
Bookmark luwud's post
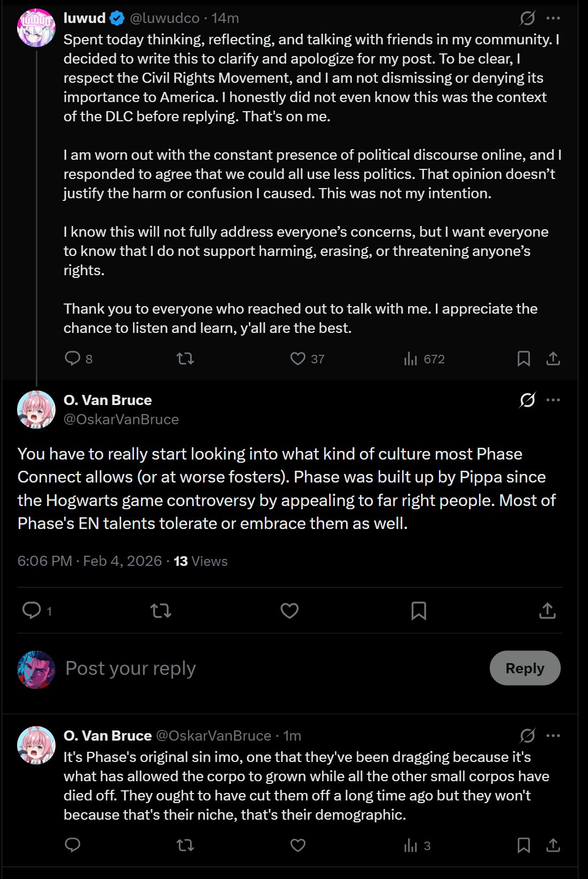pyautogui.click(x=523, y=359)
